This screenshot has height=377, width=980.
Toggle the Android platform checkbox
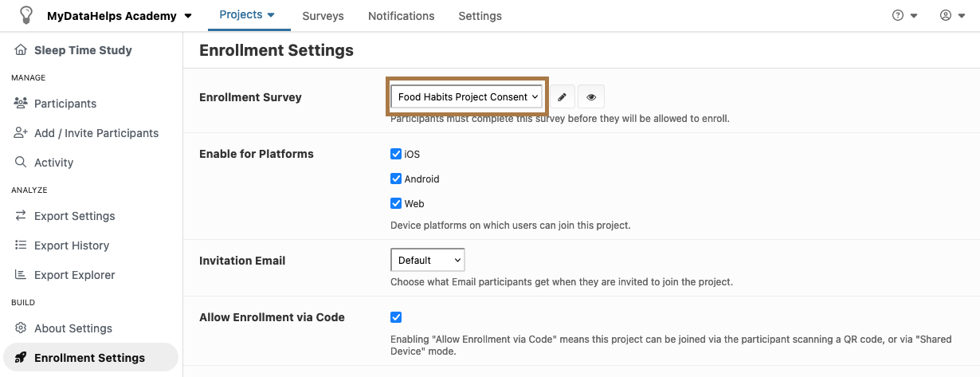click(x=396, y=179)
